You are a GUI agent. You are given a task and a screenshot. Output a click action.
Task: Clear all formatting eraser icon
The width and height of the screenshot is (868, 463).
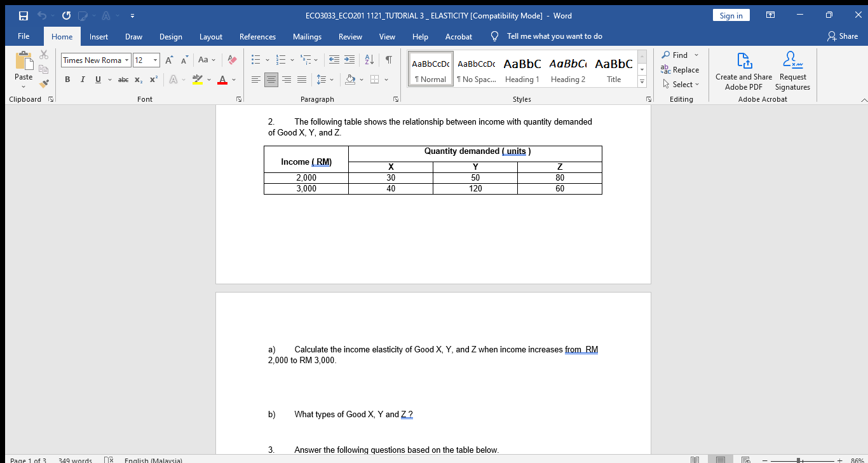pyautogui.click(x=232, y=60)
